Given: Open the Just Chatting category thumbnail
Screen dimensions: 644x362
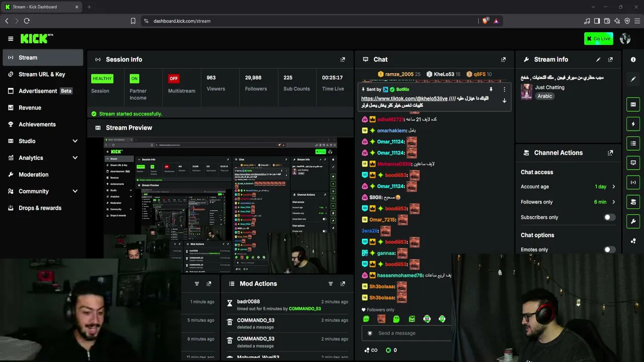Looking at the screenshot, I should 526,92.
